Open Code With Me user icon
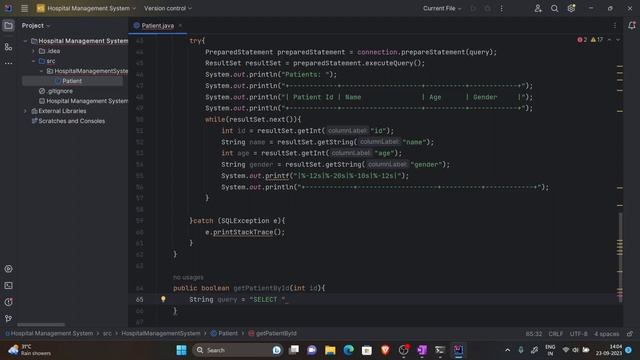 [538, 8]
